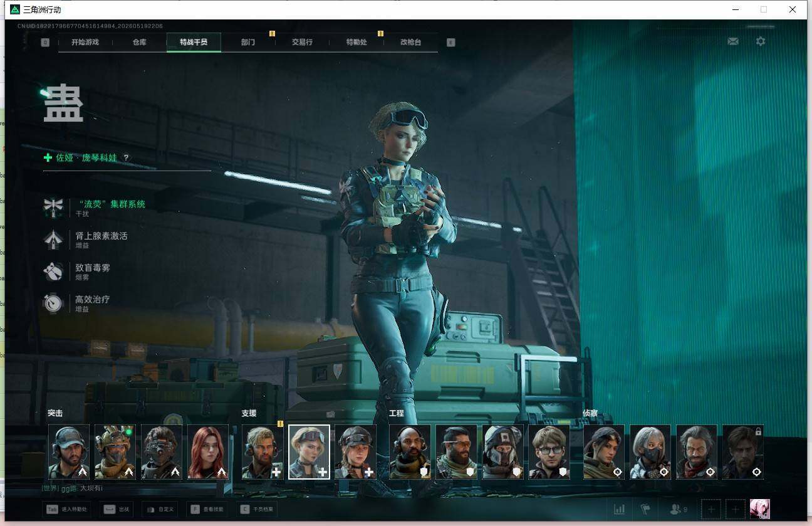Click the second empty squad plus slot
The image size is (812, 526).
[735, 509]
